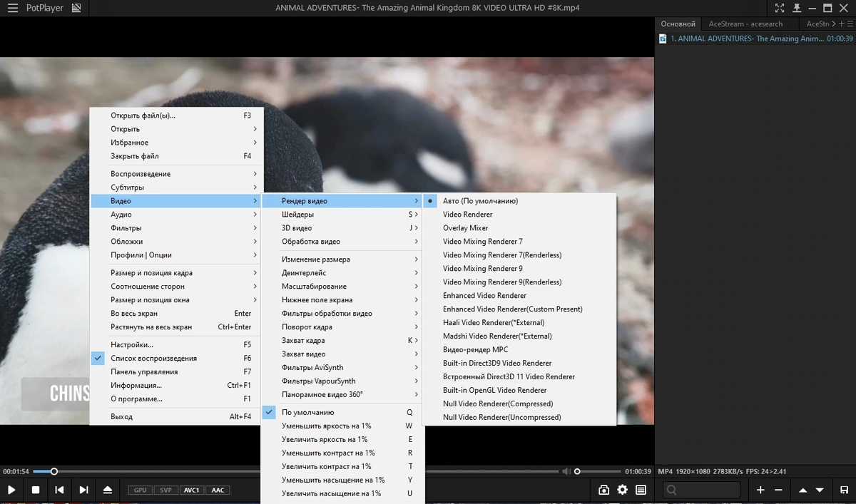Click the GPU button in bottom bar

[140, 490]
